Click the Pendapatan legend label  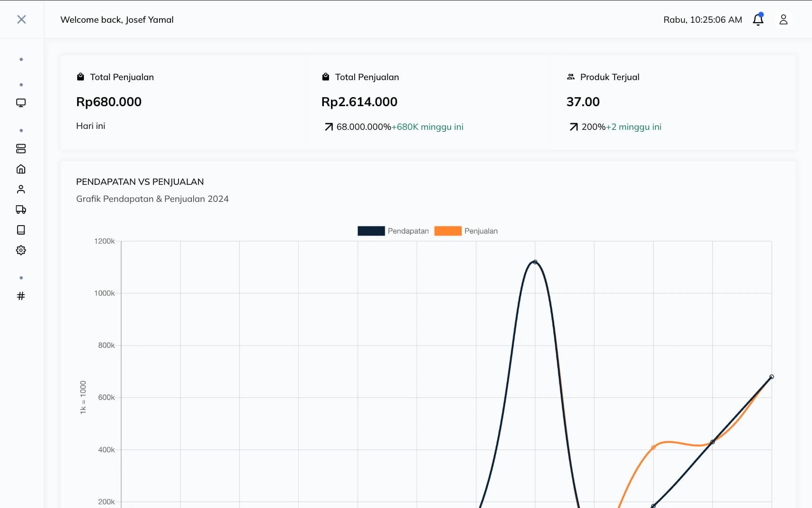tap(408, 231)
